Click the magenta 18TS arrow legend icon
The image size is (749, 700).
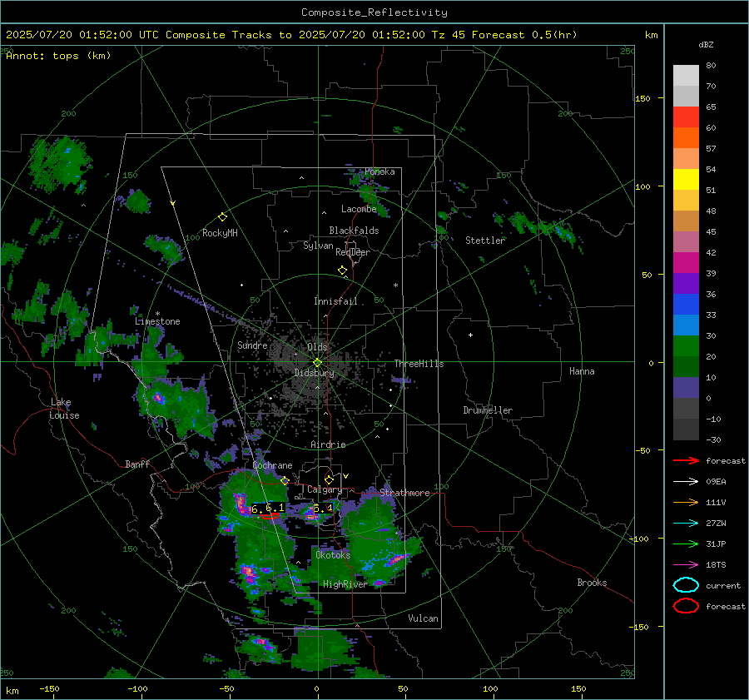pos(686,565)
